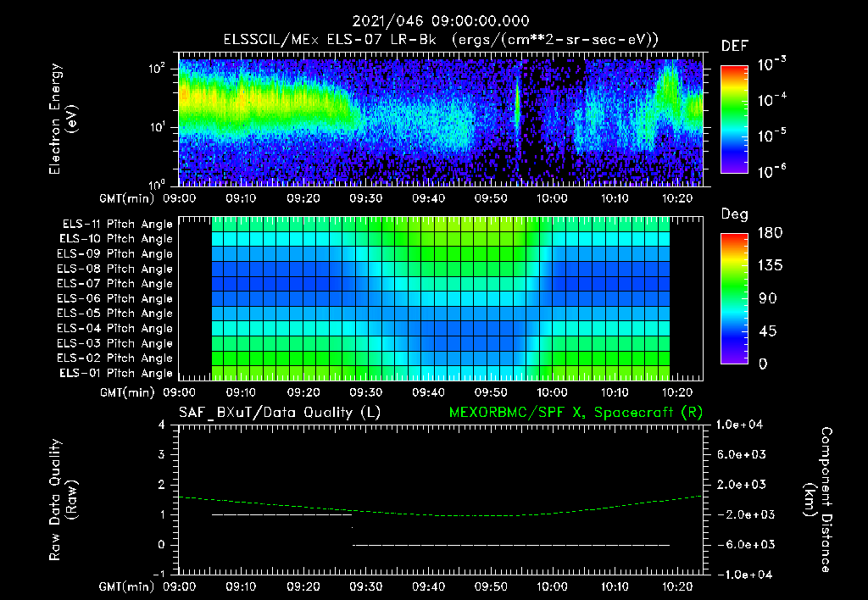Click the green 'MEXORBMC/SPF X, Spacecraft (R)' legend
Image resolution: width=868 pixels, height=600 pixels.
(x=576, y=413)
